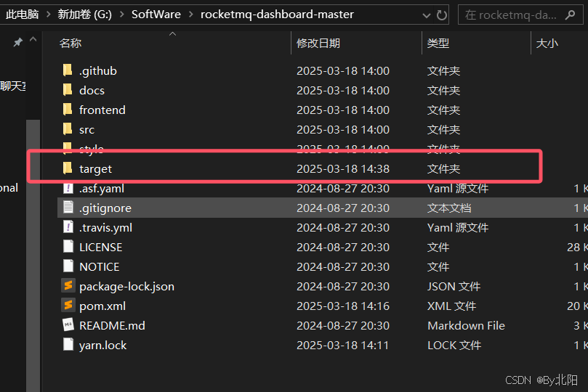The height and width of the screenshot is (392, 588).
Task: Select the package-lock.json Sublime icon
Action: [x=68, y=286]
